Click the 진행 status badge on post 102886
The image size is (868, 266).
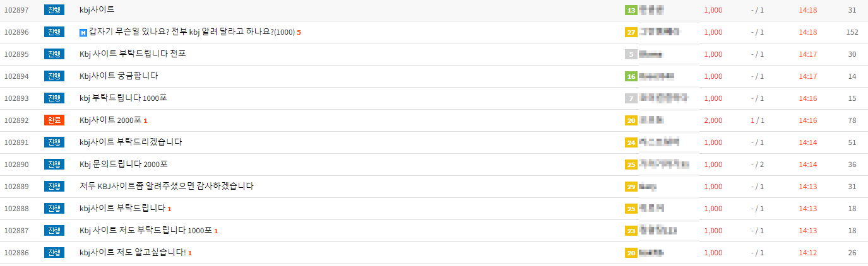pos(54,252)
